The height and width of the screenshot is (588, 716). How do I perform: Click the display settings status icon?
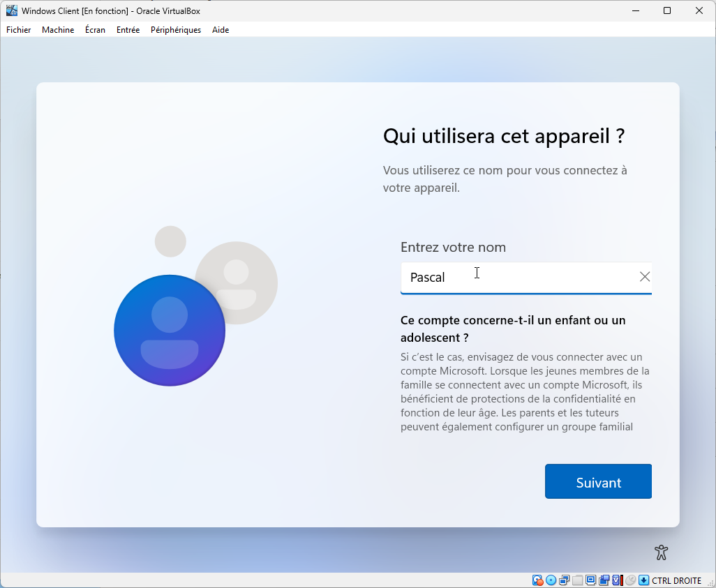coord(591,580)
